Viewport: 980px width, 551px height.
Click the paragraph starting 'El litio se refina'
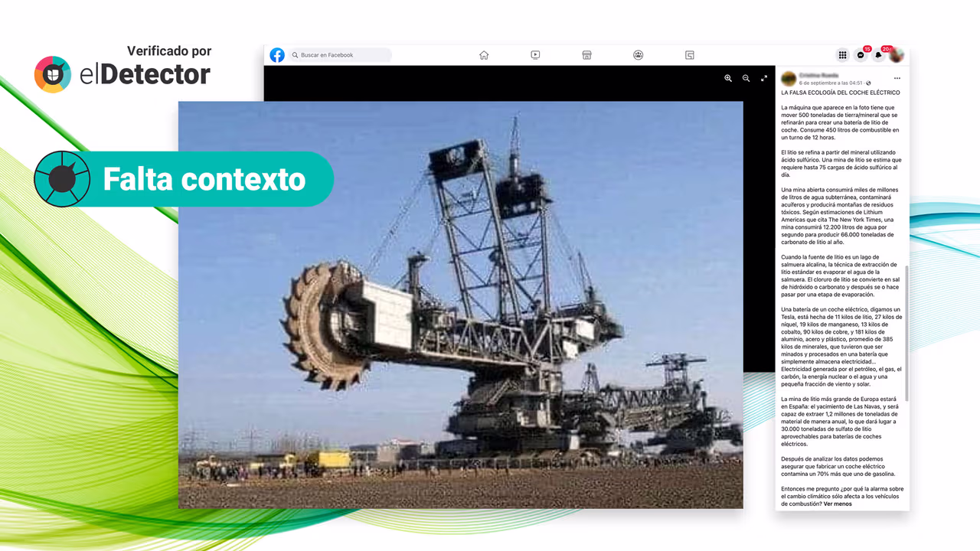[x=841, y=164]
